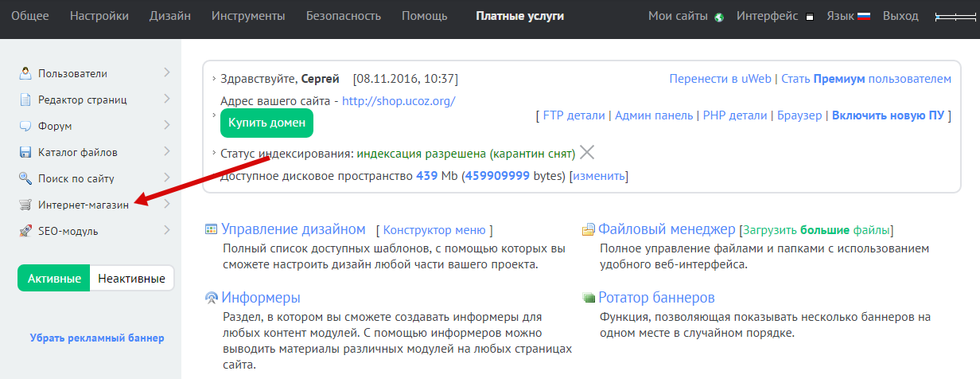Open Язык language selector with flag
This screenshot has height=379, width=980.
845,16
